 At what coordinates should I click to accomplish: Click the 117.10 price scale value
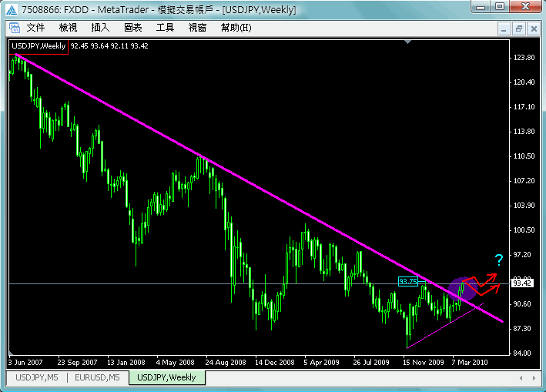[x=524, y=107]
